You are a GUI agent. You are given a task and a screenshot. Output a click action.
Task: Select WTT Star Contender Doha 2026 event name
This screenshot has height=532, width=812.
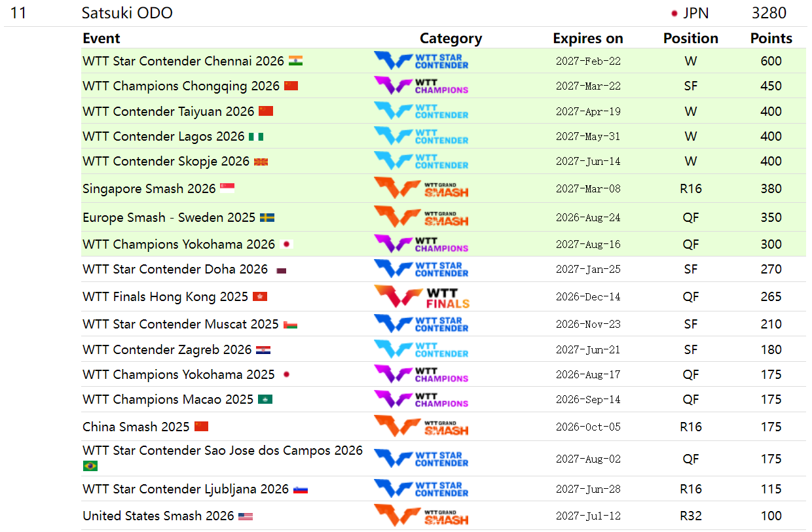tap(175, 269)
